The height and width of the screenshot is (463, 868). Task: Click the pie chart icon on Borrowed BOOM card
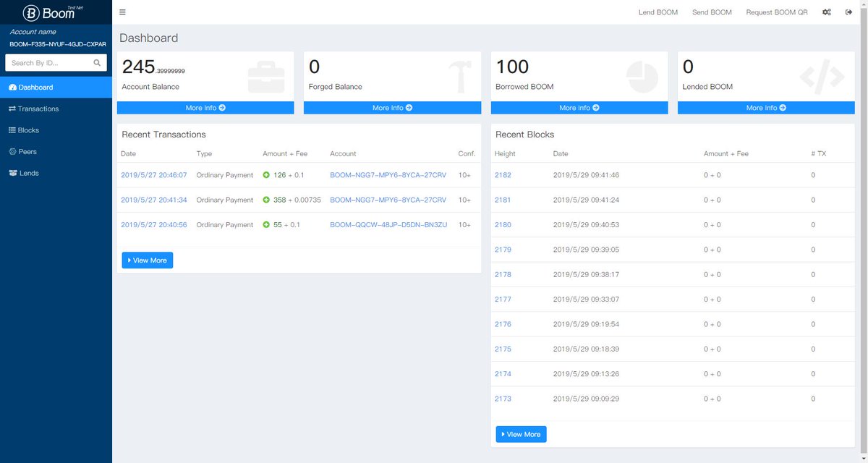tap(642, 77)
